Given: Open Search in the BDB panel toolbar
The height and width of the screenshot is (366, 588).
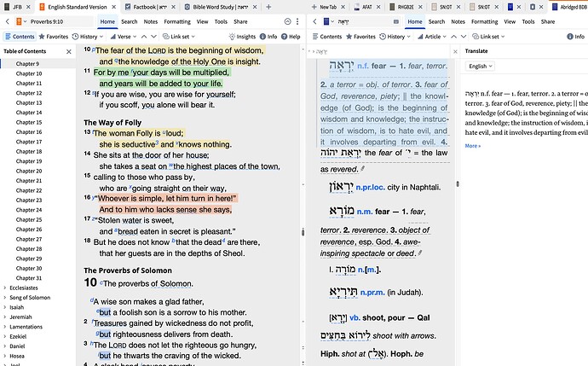Looking at the screenshot, I should (x=436, y=22).
